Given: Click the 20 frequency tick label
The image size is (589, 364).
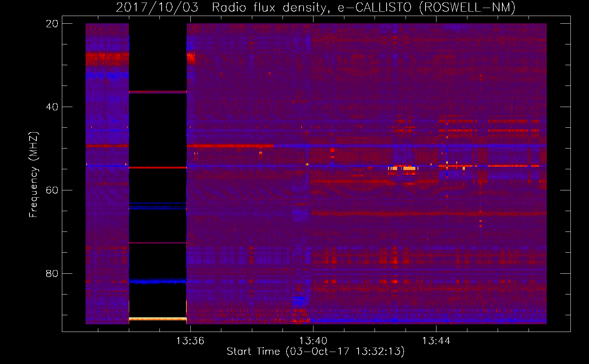Looking at the screenshot, I should coord(52,24).
